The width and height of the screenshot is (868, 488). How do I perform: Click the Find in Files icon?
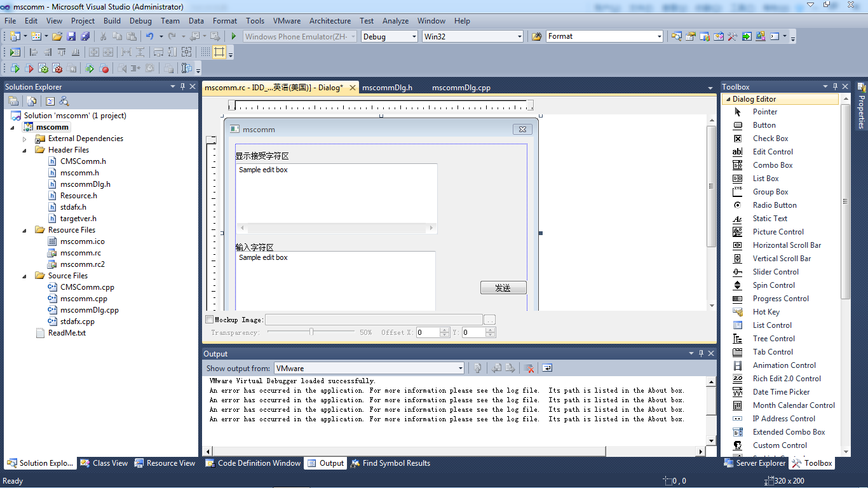coord(536,36)
